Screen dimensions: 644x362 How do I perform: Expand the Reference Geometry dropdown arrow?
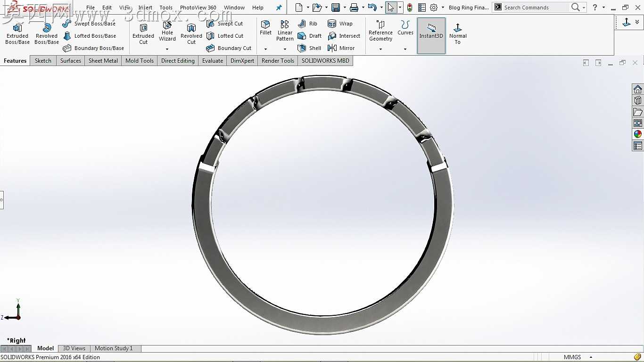tap(380, 49)
